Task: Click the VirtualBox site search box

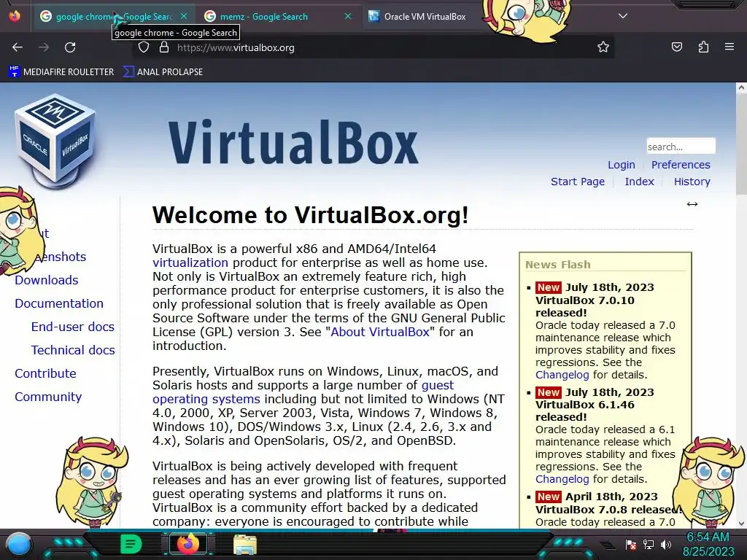Action: [681, 146]
